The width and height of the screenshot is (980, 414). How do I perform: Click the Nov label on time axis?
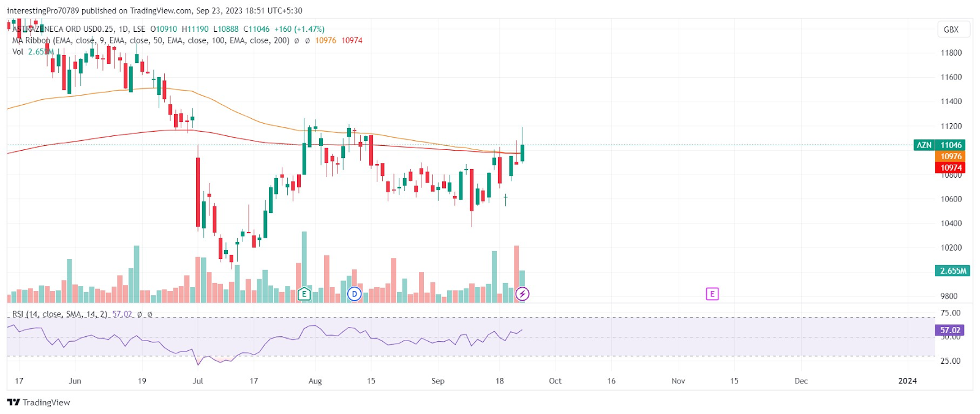(678, 381)
